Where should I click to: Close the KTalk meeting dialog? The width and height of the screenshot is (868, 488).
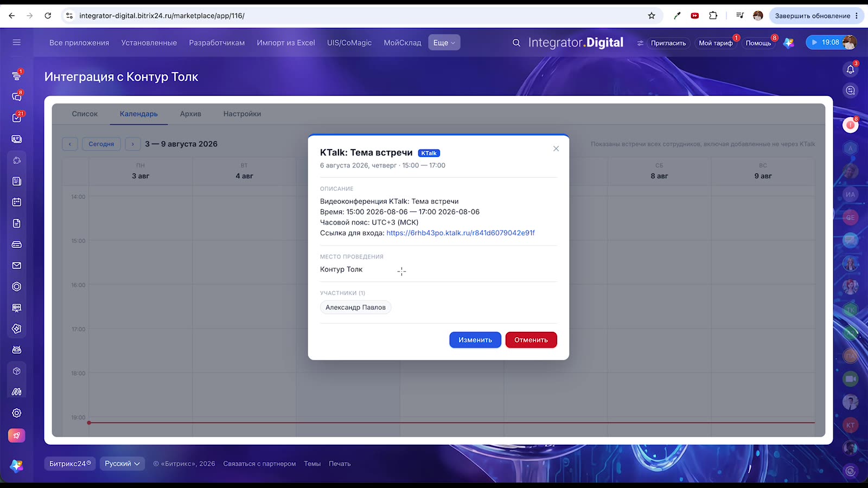[x=556, y=149]
